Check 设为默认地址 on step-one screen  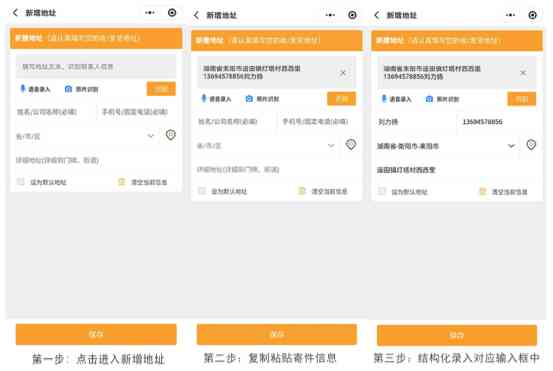pyautogui.click(x=21, y=182)
